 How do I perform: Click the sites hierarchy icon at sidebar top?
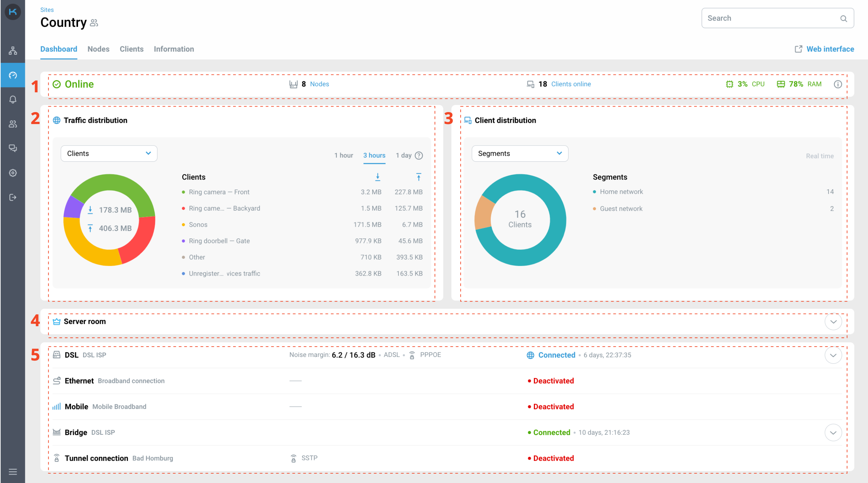point(13,51)
